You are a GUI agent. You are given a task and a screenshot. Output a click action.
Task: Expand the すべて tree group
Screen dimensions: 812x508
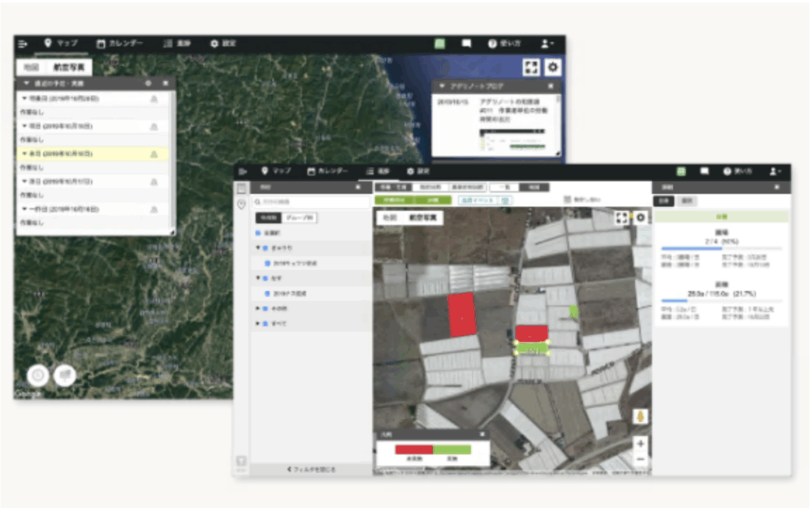click(258, 324)
